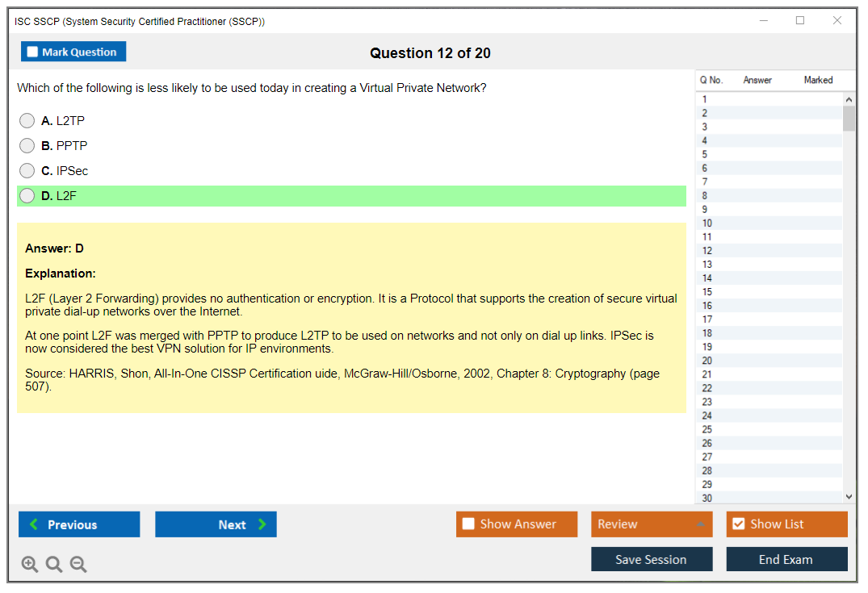Select radio option A. L2TP

click(x=27, y=121)
